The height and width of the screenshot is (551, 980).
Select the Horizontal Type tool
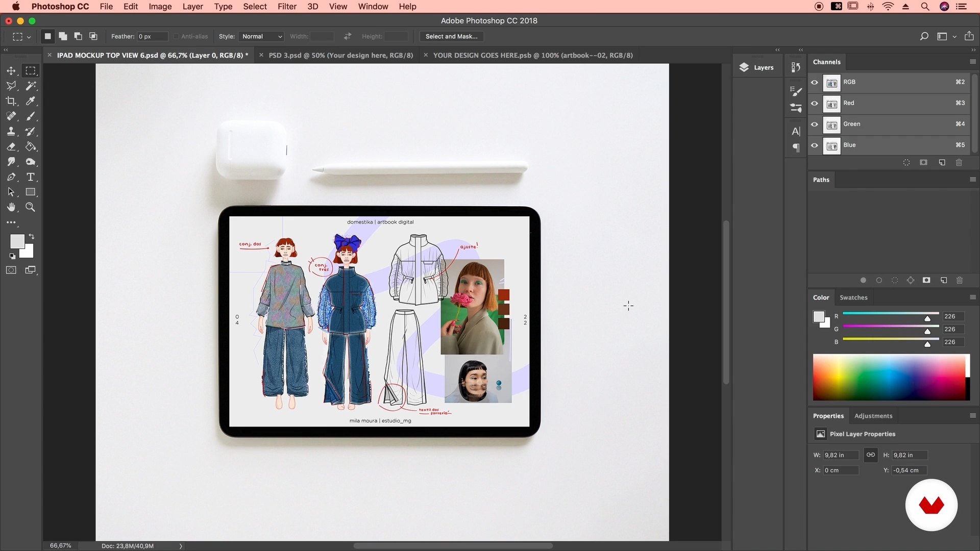point(31,177)
